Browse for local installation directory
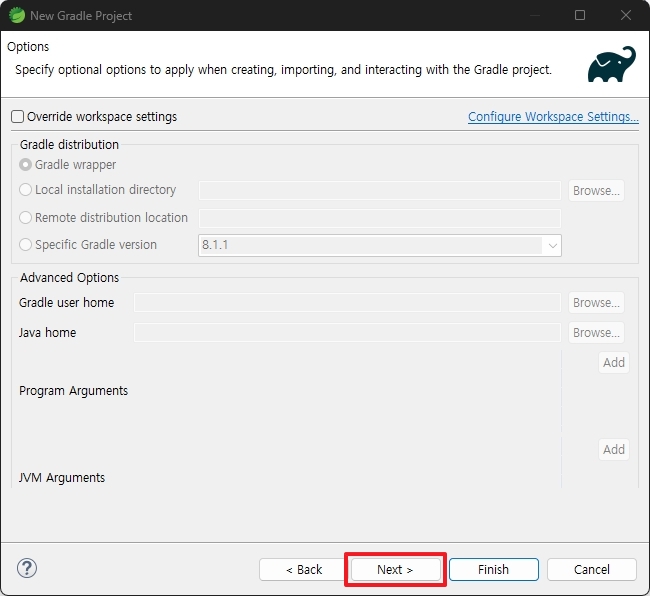The image size is (650, 596). click(x=596, y=191)
